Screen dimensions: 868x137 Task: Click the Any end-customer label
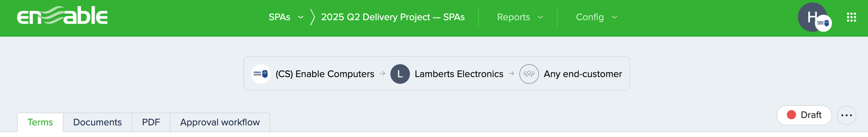pyautogui.click(x=583, y=74)
